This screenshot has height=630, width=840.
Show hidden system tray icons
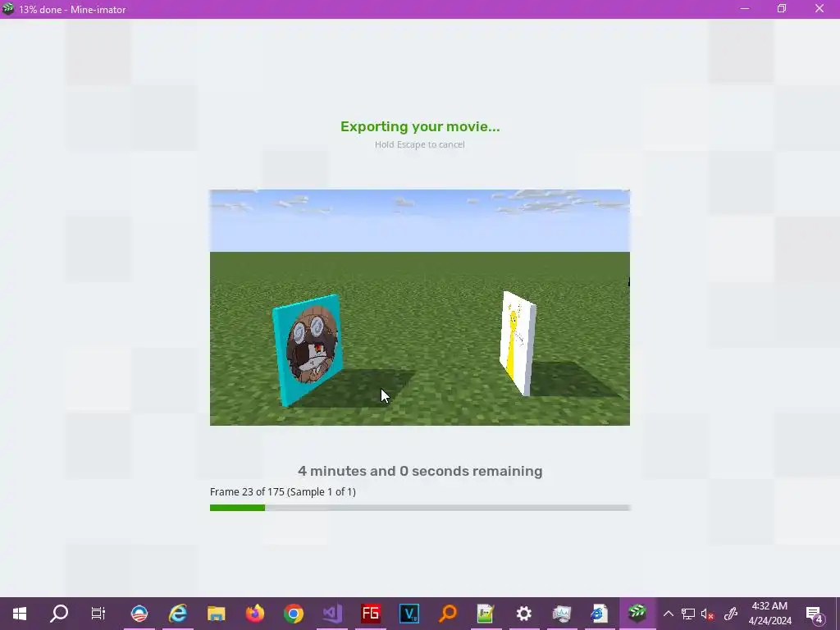pyautogui.click(x=668, y=614)
